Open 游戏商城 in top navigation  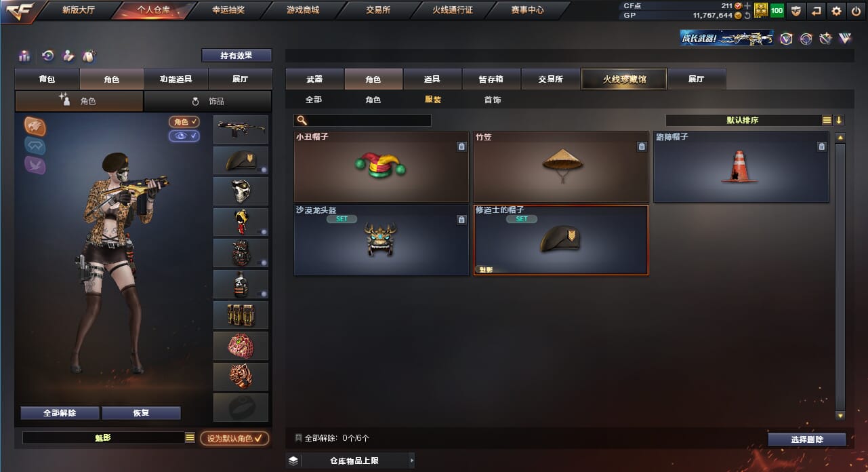click(x=303, y=10)
